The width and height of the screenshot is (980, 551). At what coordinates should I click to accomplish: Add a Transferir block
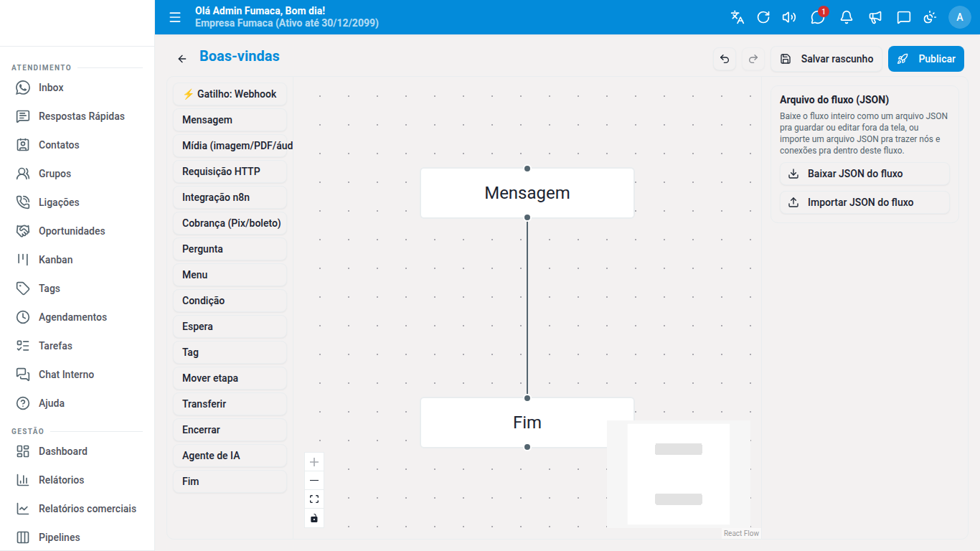[230, 404]
